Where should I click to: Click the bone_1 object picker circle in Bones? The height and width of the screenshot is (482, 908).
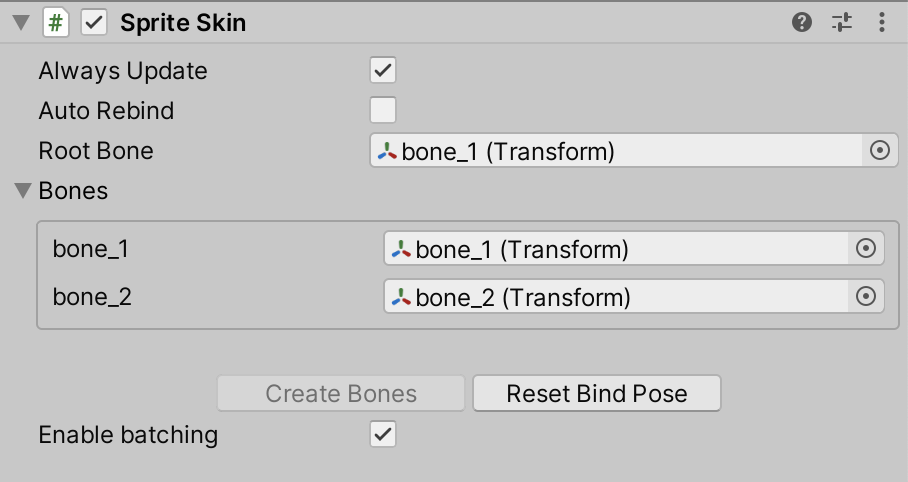coord(866,249)
